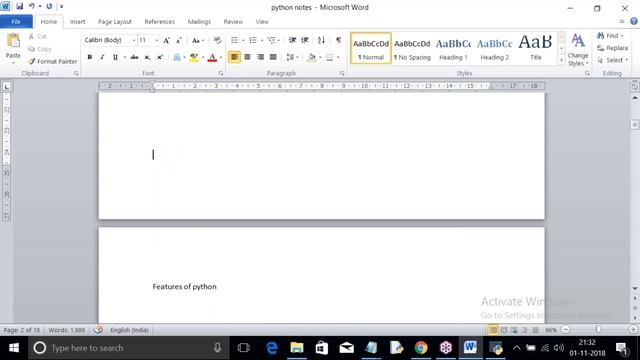
Task: Open the font name dropdown
Action: point(134,40)
